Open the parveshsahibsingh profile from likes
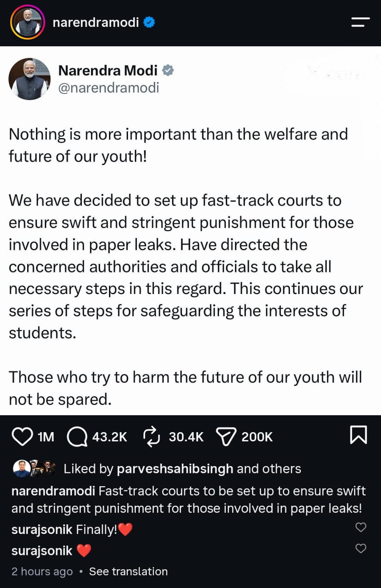This screenshot has width=381, height=588. point(175,469)
